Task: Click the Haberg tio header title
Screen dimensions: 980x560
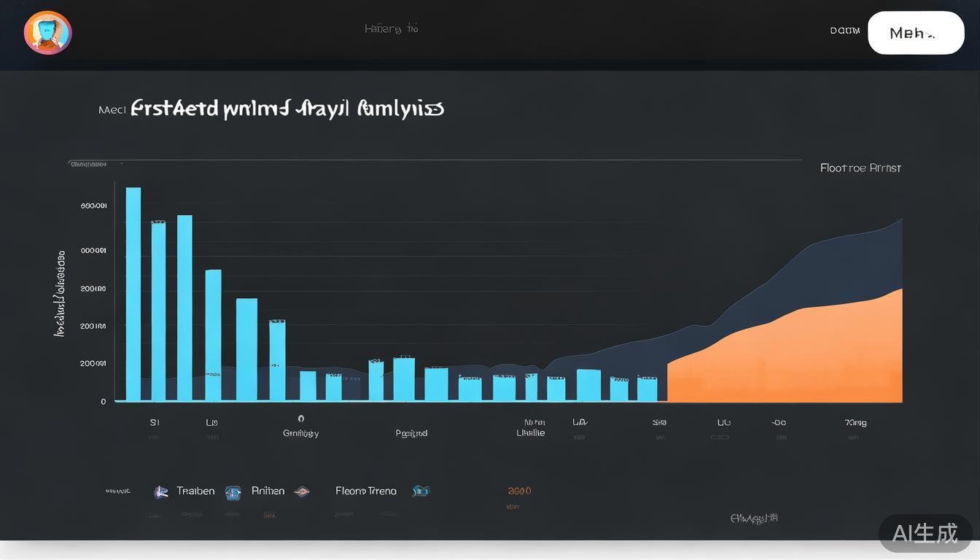Action: point(392,29)
